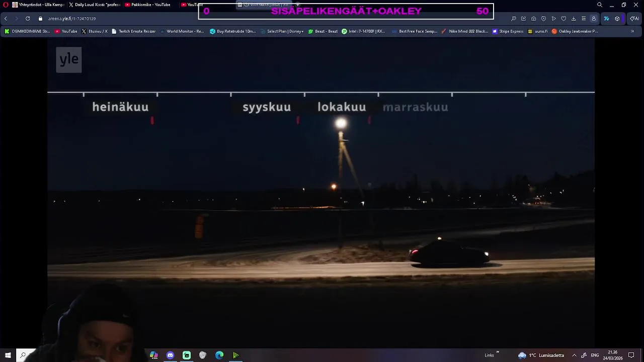Image resolution: width=644 pixels, height=362 pixels.
Task: Open the World Monitor bookmark
Action: pos(182,31)
